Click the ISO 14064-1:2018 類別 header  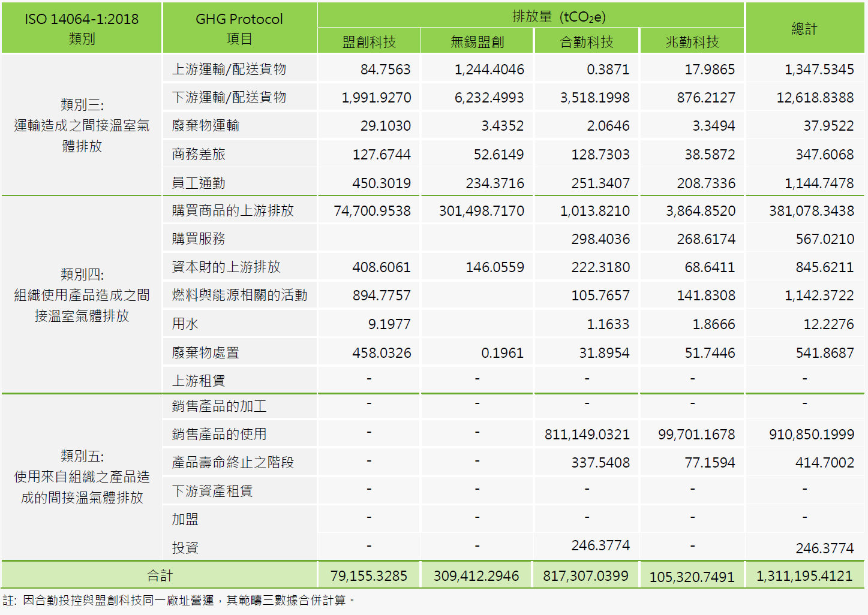click(x=82, y=28)
